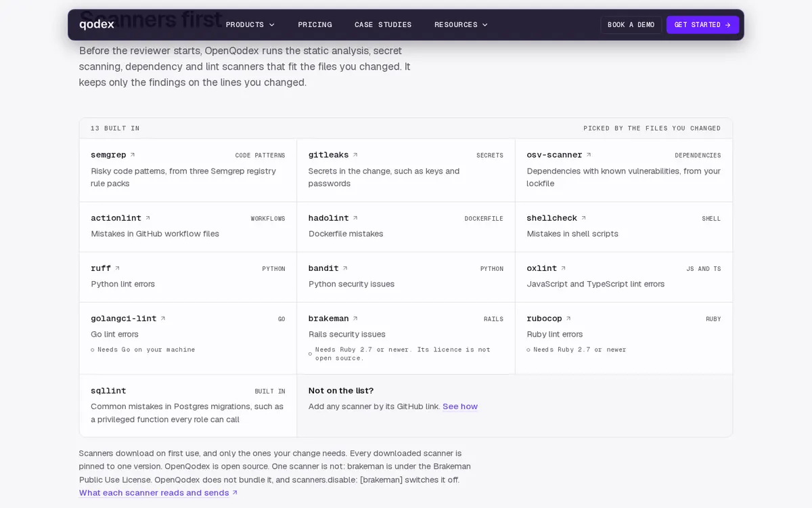The height and width of the screenshot is (508, 812).
Task: Click the Needs Go on your machine note
Action: click(x=143, y=350)
